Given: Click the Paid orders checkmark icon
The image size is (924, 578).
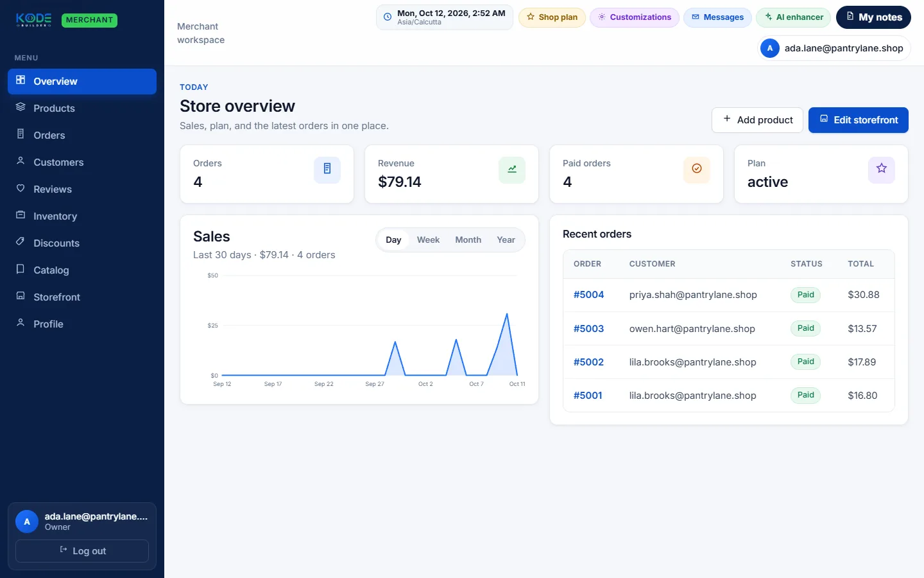Looking at the screenshot, I should click(x=697, y=170).
